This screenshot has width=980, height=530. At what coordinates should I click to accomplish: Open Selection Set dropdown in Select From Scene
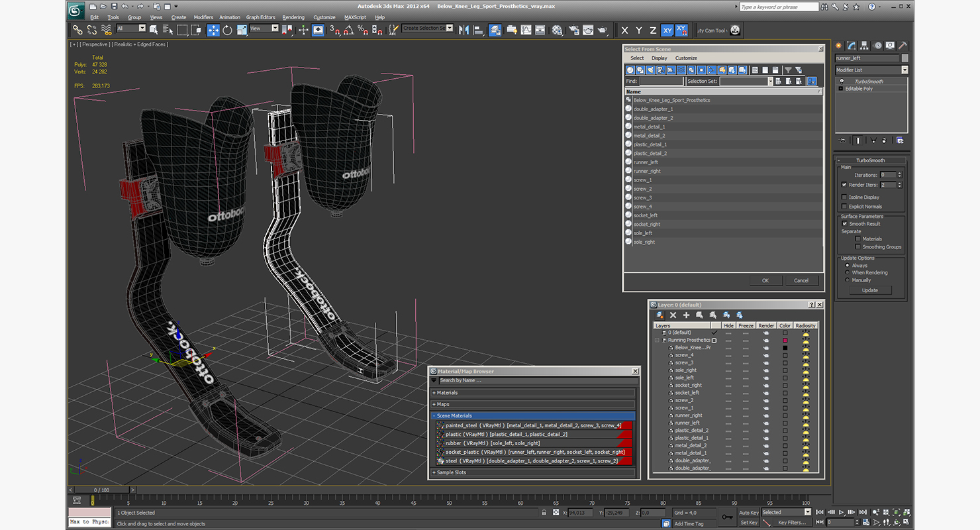770,81
